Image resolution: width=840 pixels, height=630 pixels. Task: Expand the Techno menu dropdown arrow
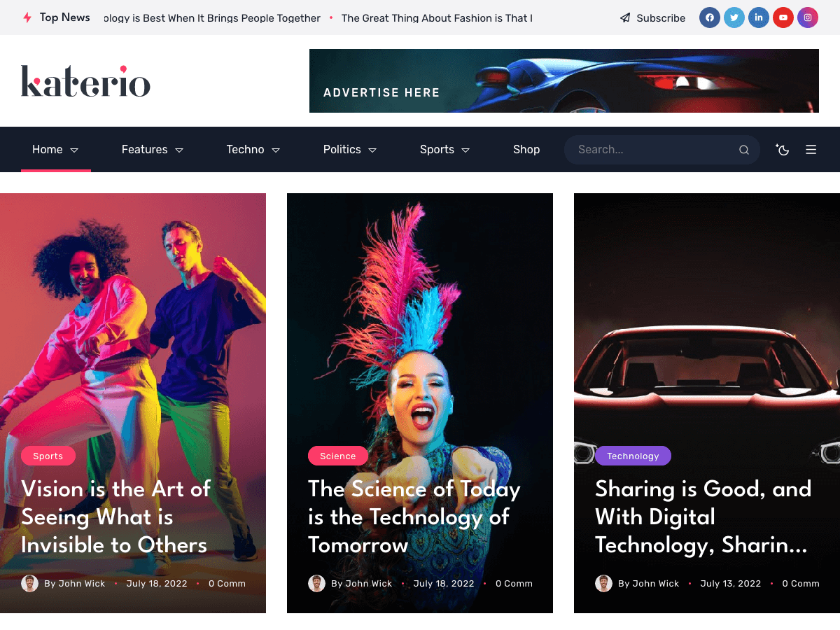coord(276,150)
